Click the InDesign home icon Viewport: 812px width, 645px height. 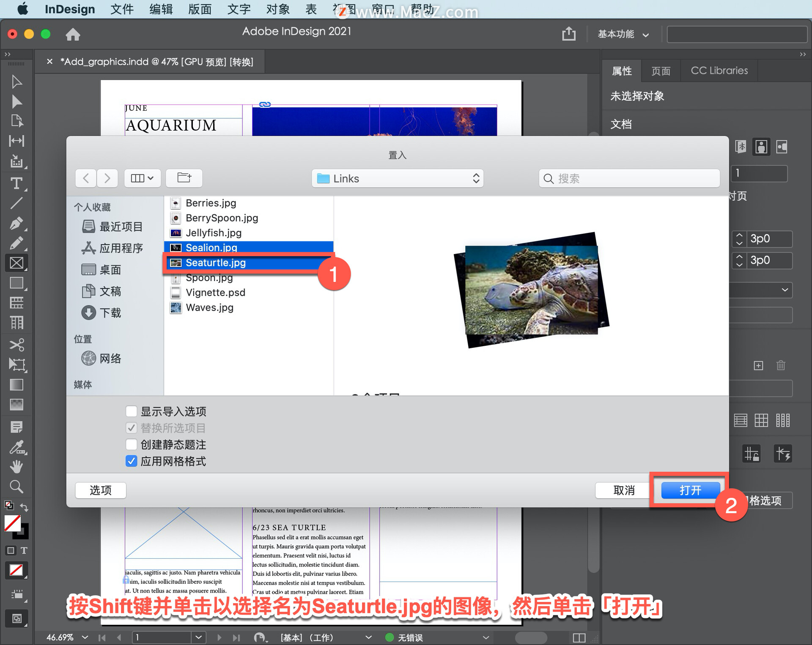click(73, 34)
